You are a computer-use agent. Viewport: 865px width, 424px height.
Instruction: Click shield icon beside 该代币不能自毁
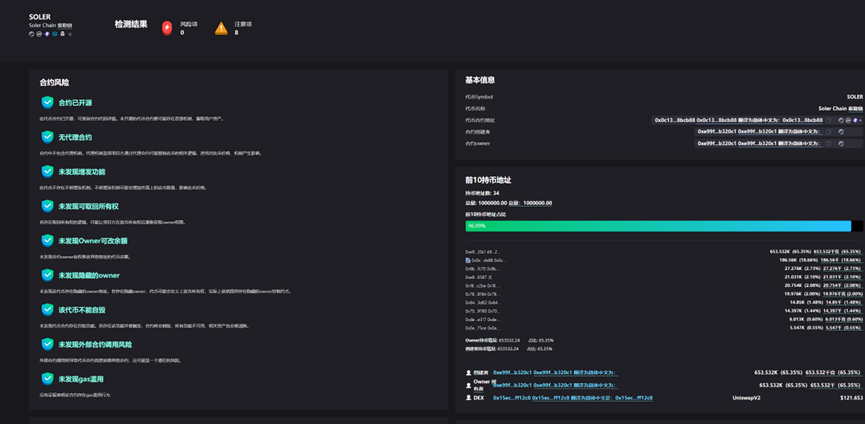click(x=47, y=310)
